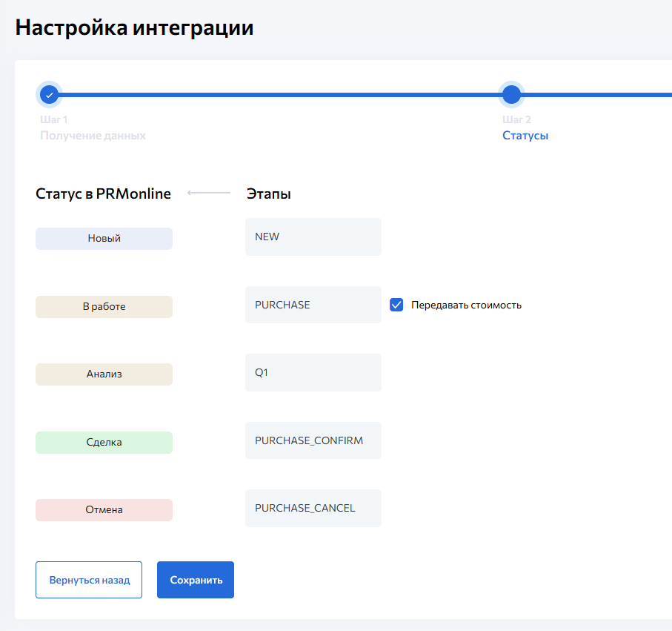Click the PURCHASE_CANCEL stage field
The width and height of the screenshot is (672, 631).
click(313, 508)
